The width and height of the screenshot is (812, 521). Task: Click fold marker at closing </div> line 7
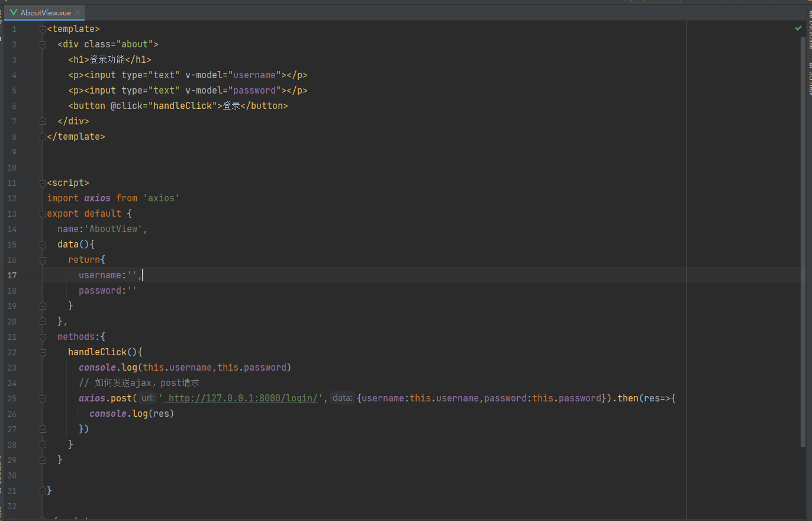(x=43, y=121)
